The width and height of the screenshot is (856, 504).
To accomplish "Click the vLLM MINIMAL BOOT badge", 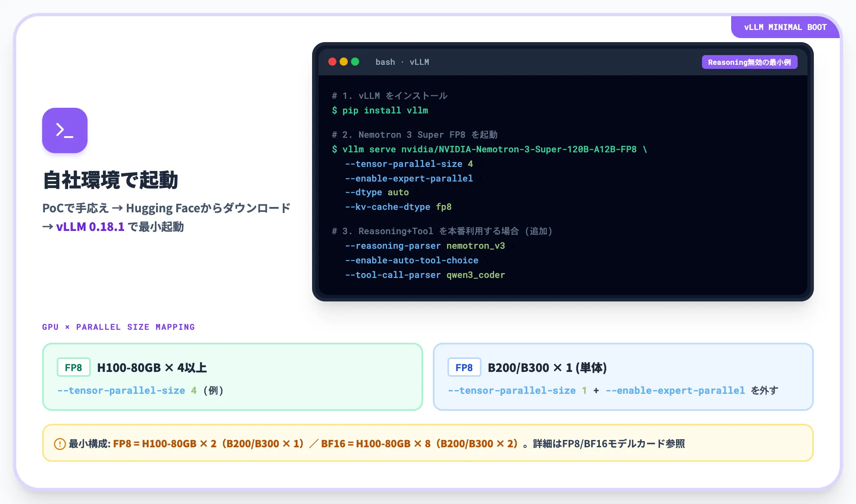I will point(785,27).
